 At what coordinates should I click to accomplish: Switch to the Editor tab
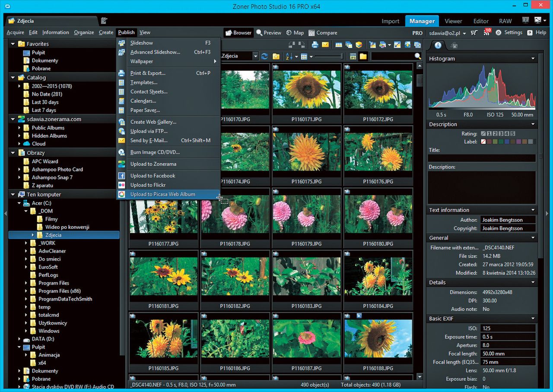(481, 21)
